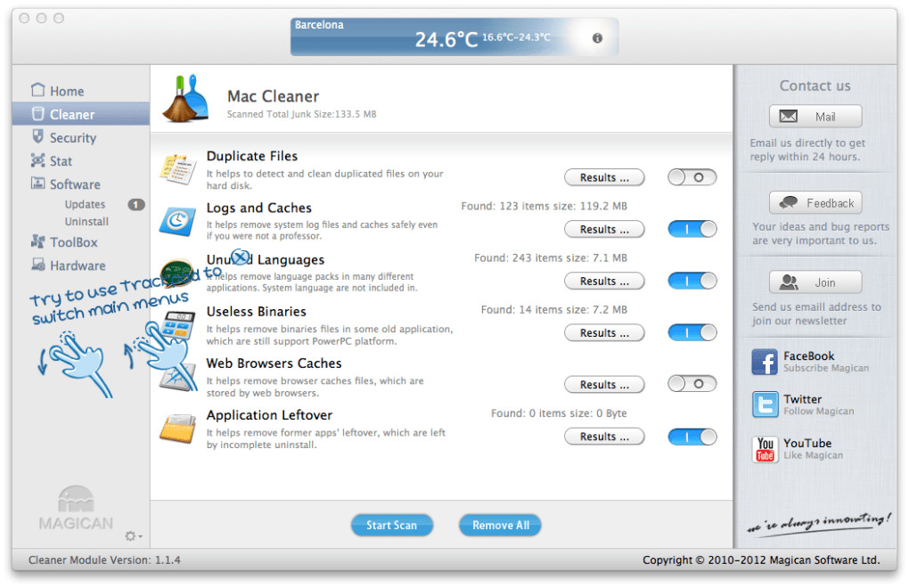Click the weather info icon in Barcelona widget

pos(597,38)
